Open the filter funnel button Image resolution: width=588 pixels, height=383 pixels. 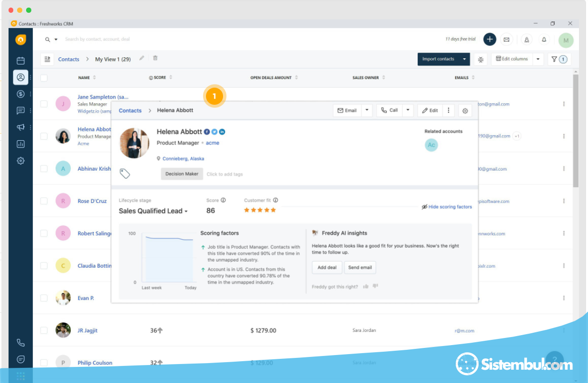click(x=559, y=59)
